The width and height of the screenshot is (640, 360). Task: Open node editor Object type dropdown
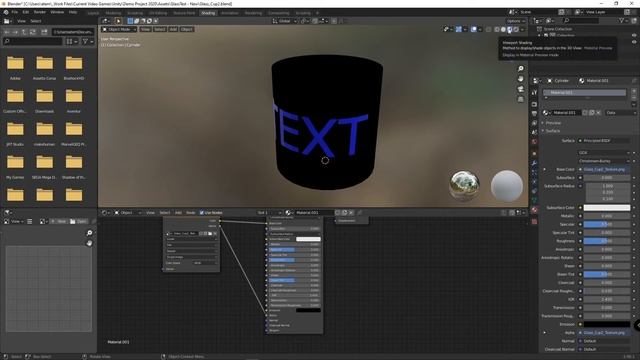[128, 213]
